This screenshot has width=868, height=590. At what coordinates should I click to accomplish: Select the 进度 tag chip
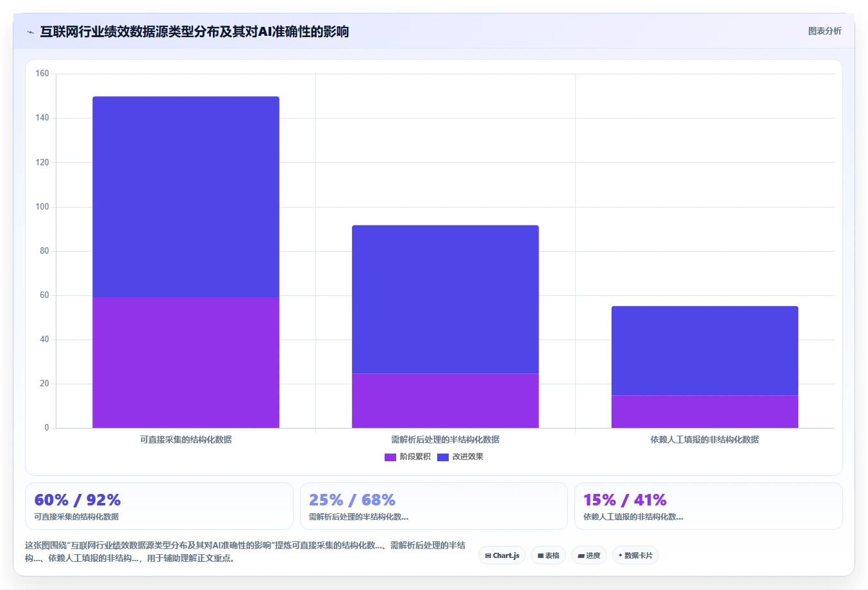click(x=589, y=555)
